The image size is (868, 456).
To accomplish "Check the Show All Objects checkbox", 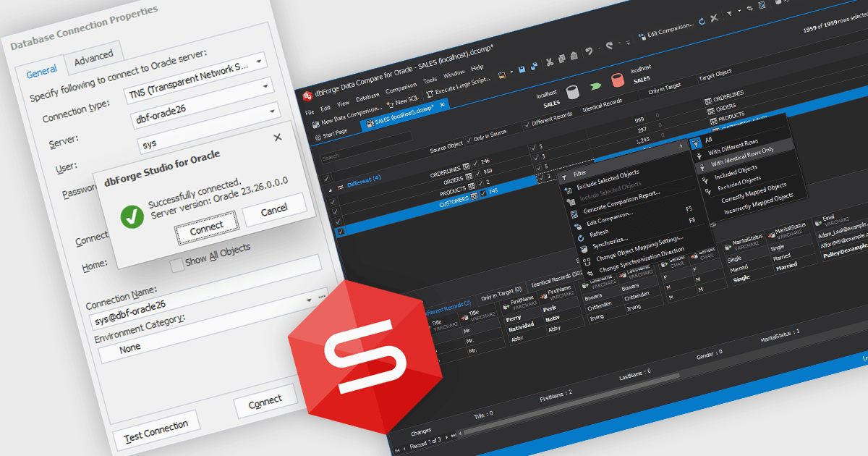I will point(176,266).
